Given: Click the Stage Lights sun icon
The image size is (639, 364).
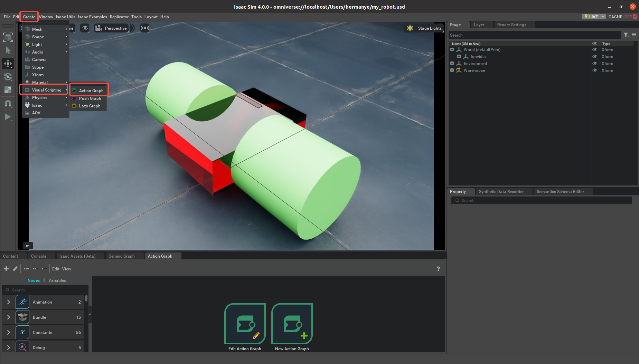Looking at the screenshot, I should pyautogui.click(x=410, y=28).
